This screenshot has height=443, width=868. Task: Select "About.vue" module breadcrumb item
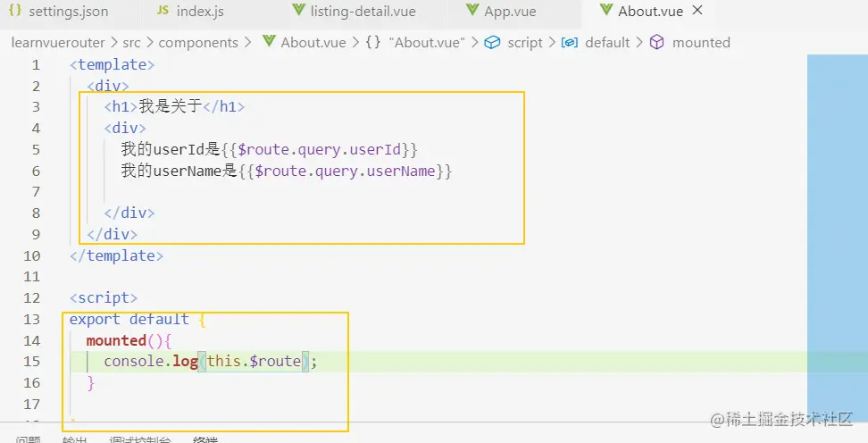click(427, 43)
